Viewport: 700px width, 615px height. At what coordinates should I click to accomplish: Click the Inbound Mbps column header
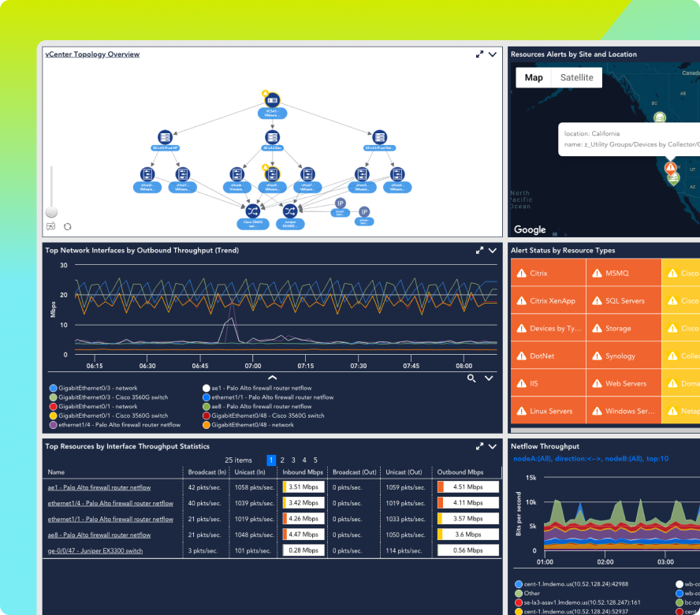click(x=303, y=472)
